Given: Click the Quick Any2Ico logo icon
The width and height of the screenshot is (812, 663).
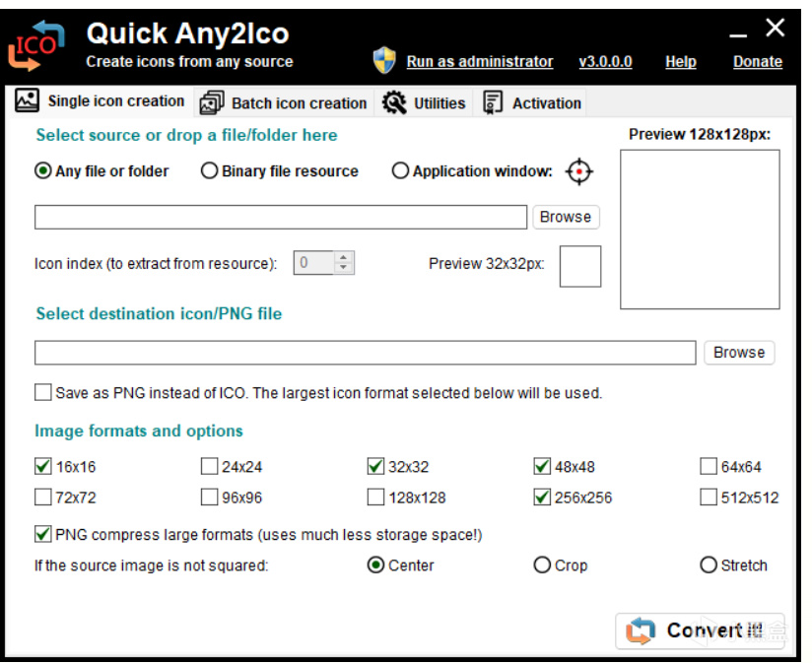Looking at the screenshot, I should (x=36, y=45).
